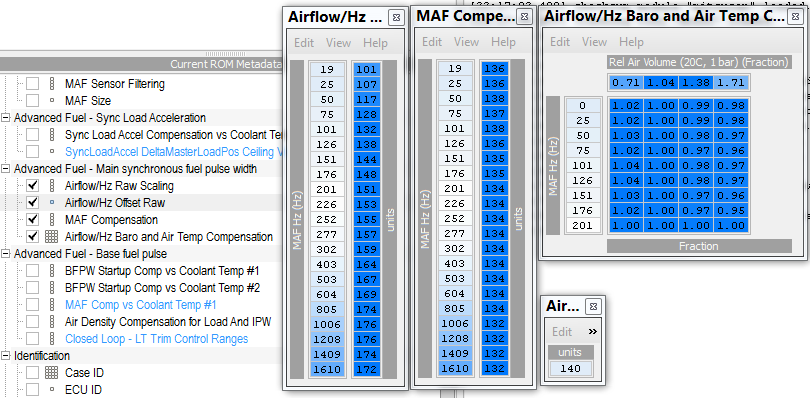
Task: Open View menu in Airflow/Hz Raw Scaling window
Action: [338, 43]
